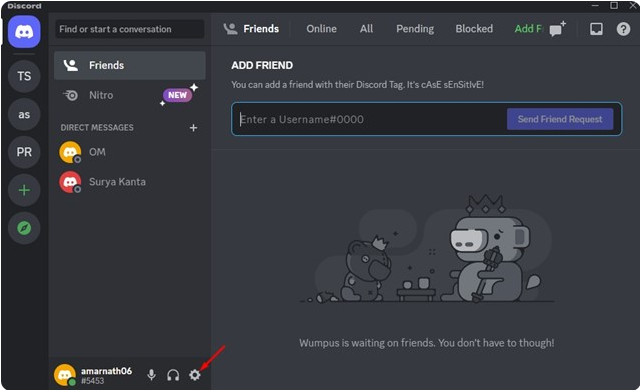This screenshot has height=390, width=640.
Task: Switch to the Online tab
Action: click(322, 29)
